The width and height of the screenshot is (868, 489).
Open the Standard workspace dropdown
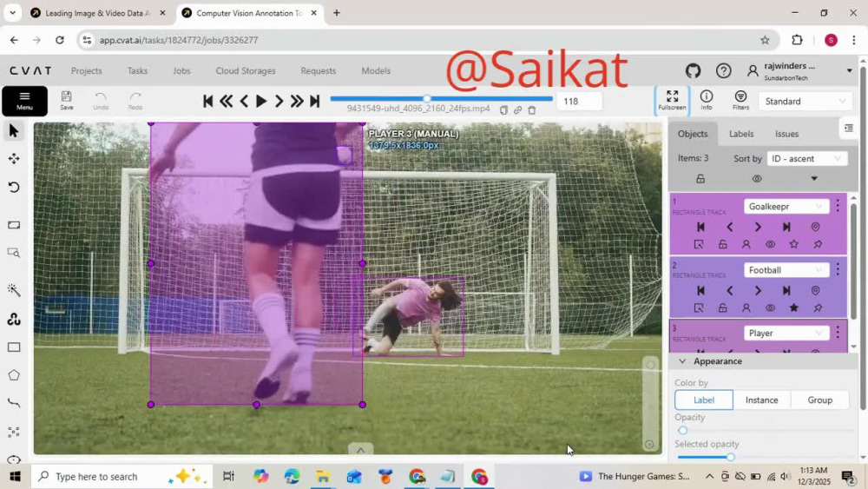coord(805,102)
